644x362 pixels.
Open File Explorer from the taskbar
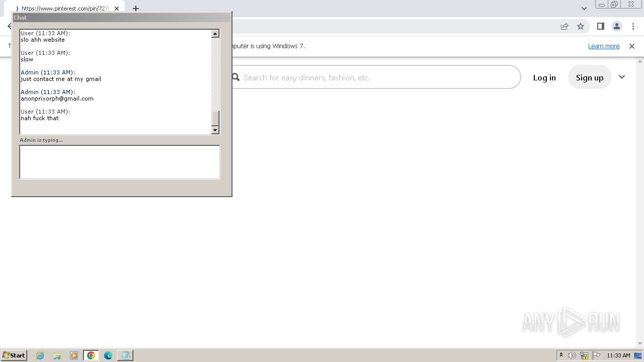click(x=57, y=355)
